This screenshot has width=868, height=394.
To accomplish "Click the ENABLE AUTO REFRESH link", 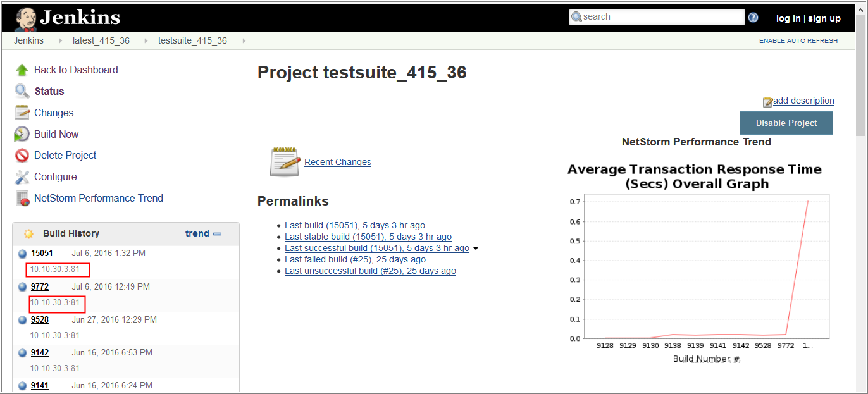I will [798, 41].
